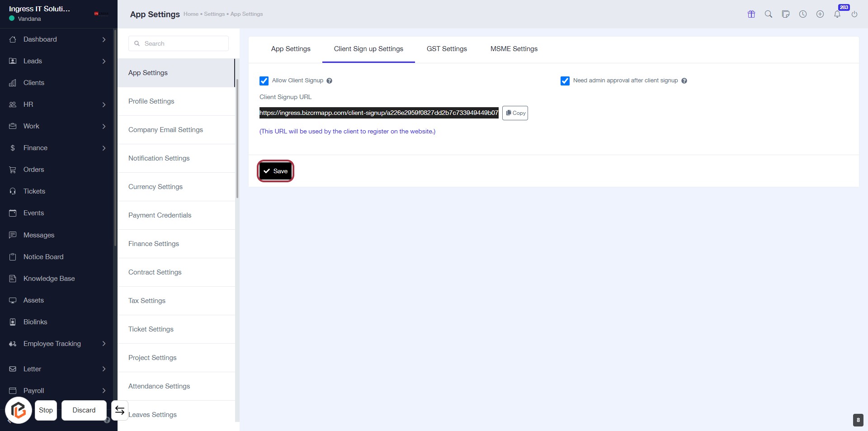Screen dimensions: 868x431
Task: Switch to the GST Settings tab
Action: click(x=447, y=49)
